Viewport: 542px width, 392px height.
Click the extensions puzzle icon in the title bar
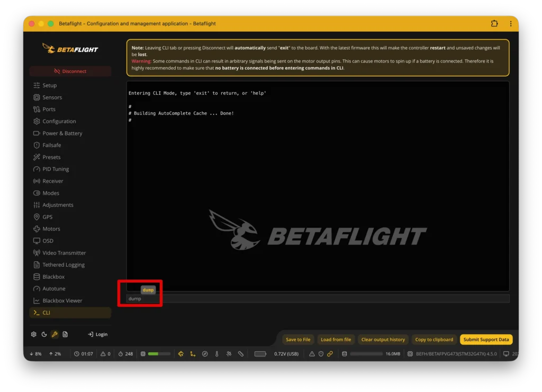494,23
